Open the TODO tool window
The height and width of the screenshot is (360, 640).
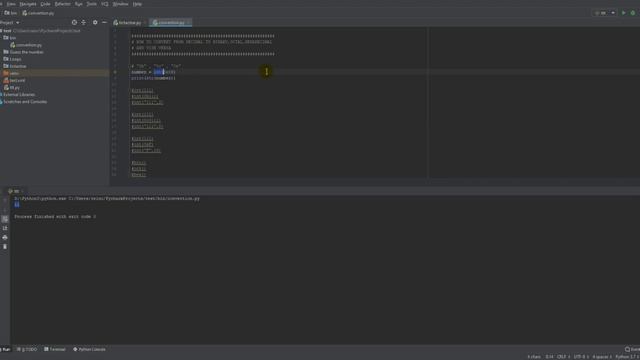pos(27,349)
